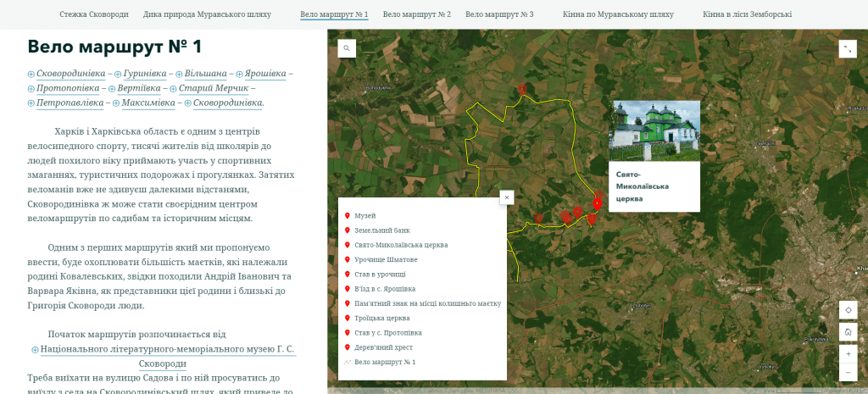Select Став в урочищі in the legend
868x394 pixels.
(x=381, y=274)
